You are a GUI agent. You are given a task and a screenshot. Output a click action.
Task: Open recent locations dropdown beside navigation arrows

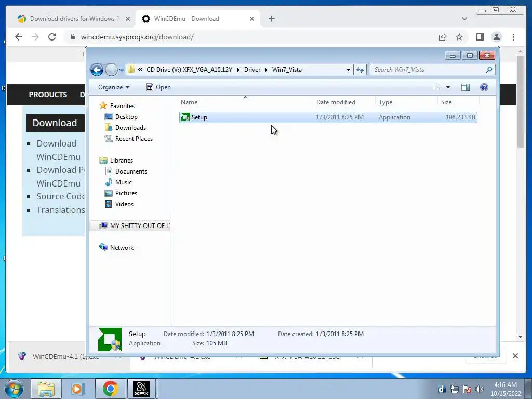click(x=122, y=70)
